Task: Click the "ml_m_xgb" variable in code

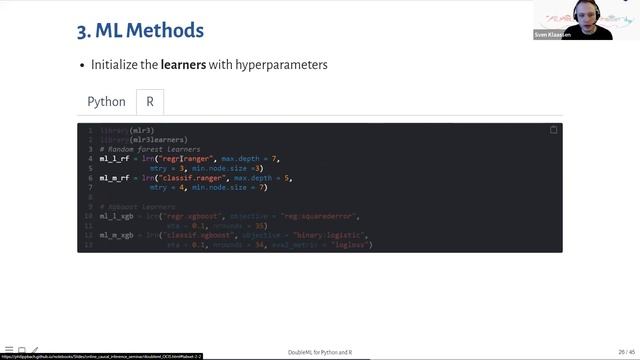Action: click(x=116, y=236)
